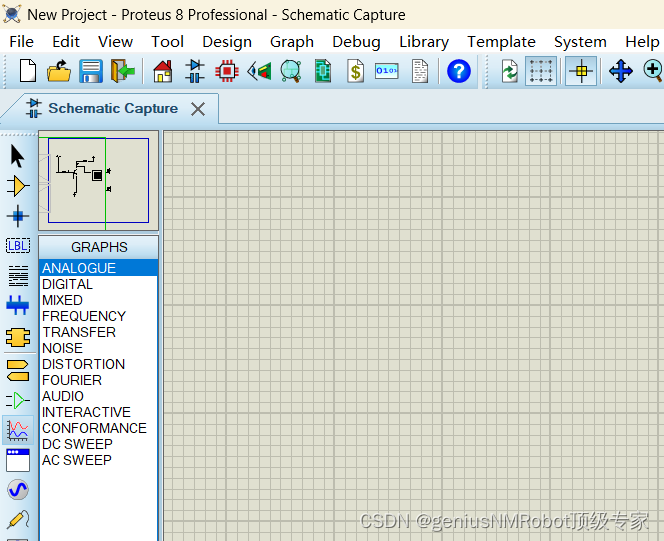Select the Device Pins Mode tool
This screenshot has height=541, width=664.
coord(18,400)
